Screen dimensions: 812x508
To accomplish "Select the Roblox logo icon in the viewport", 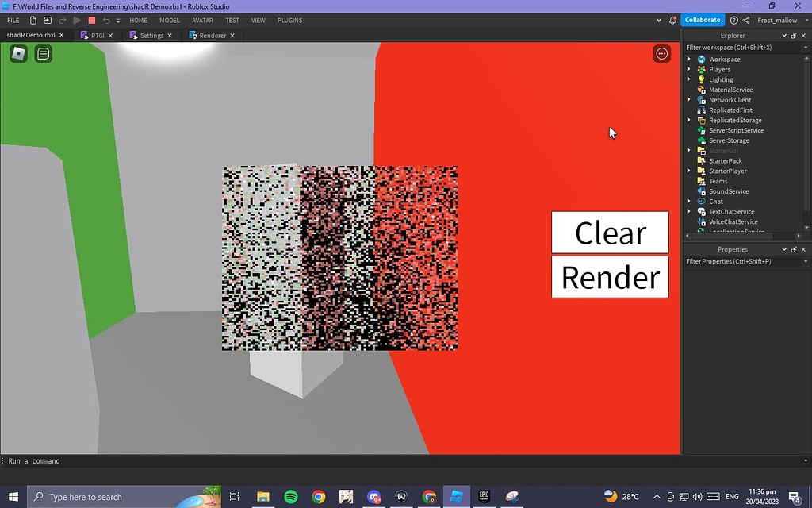I will pyautogui.click(x=17, y=53).
